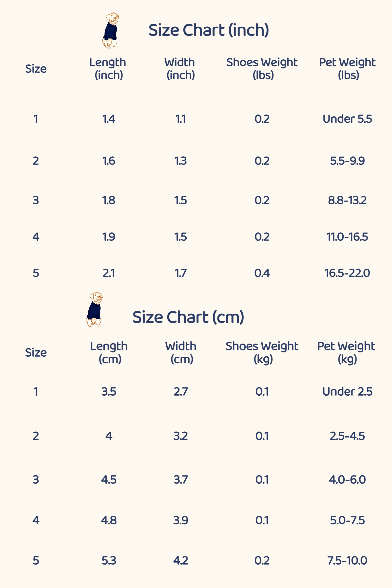
Task: Click the "Shoes Weight (lbs)" column header
Action: pos(262,69)
